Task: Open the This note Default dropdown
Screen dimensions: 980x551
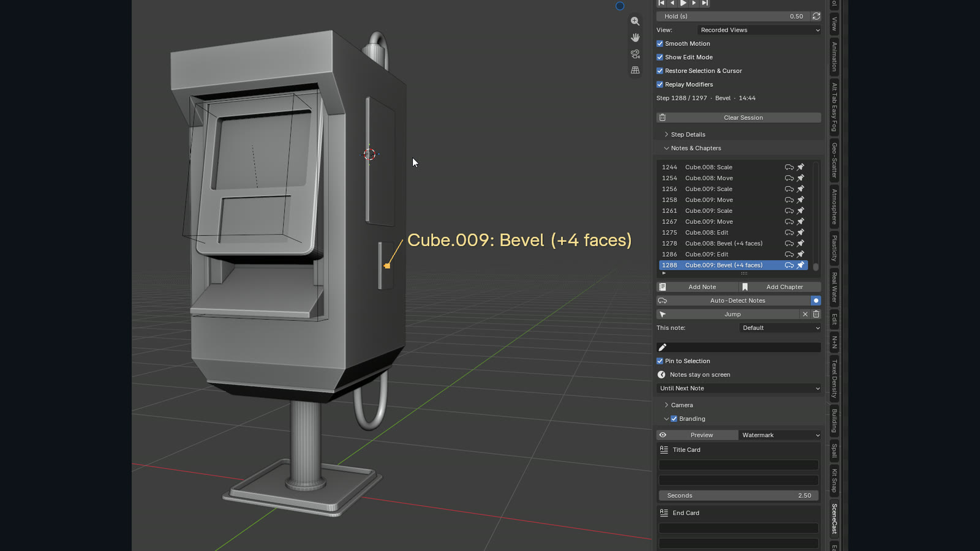Action: (780, 328)
